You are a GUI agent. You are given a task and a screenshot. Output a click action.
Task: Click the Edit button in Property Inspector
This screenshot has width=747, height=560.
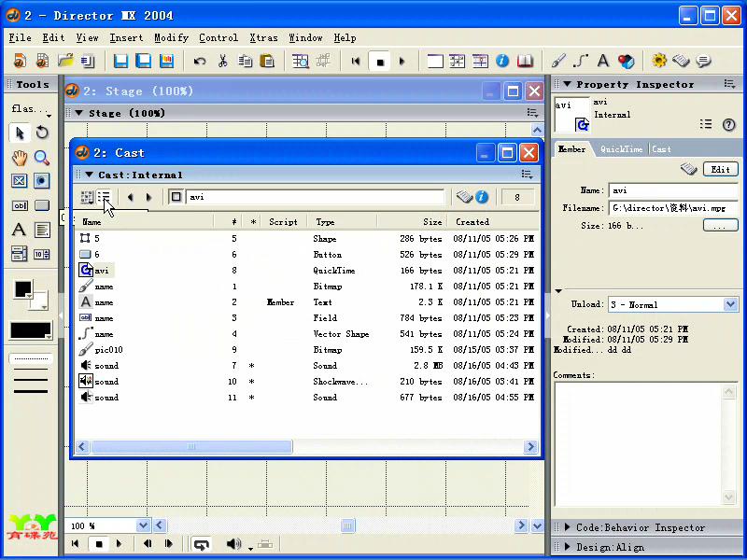pyautogui.click(x=720, y=170)
